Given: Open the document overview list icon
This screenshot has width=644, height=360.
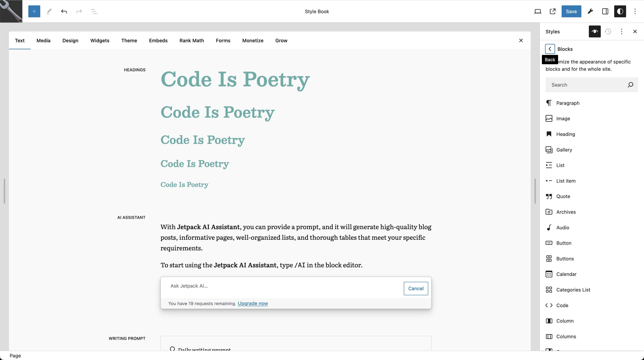Looking at the screenshot, I should (x=94, y=11).
